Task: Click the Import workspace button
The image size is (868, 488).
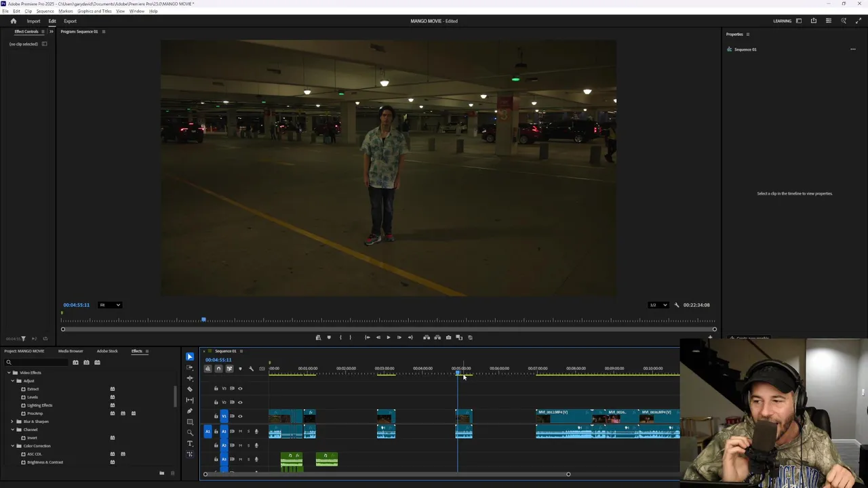Action: 33,21
